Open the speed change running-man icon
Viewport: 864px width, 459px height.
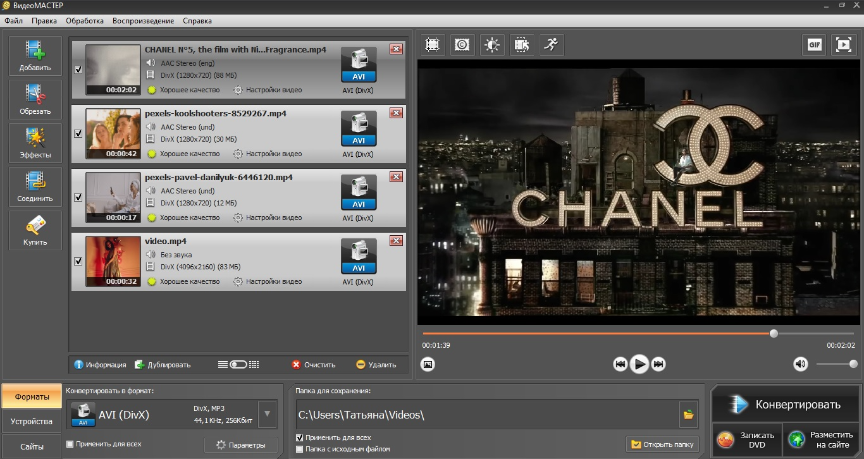pos(551,45)
